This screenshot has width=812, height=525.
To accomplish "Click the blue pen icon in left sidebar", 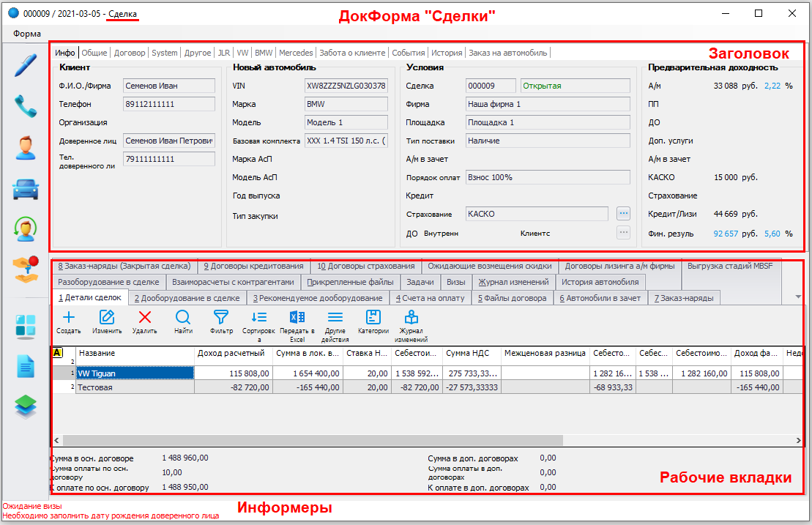I will pyautogui.click(x=26, y=64).
